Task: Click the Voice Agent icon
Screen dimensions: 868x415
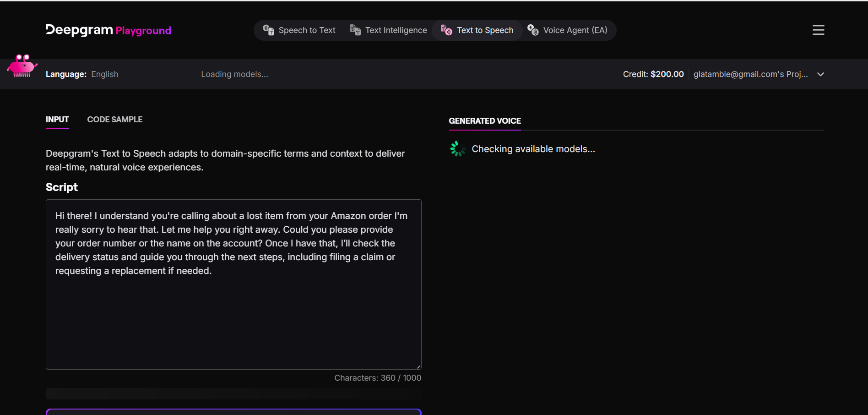Action: tap(533, 30)
